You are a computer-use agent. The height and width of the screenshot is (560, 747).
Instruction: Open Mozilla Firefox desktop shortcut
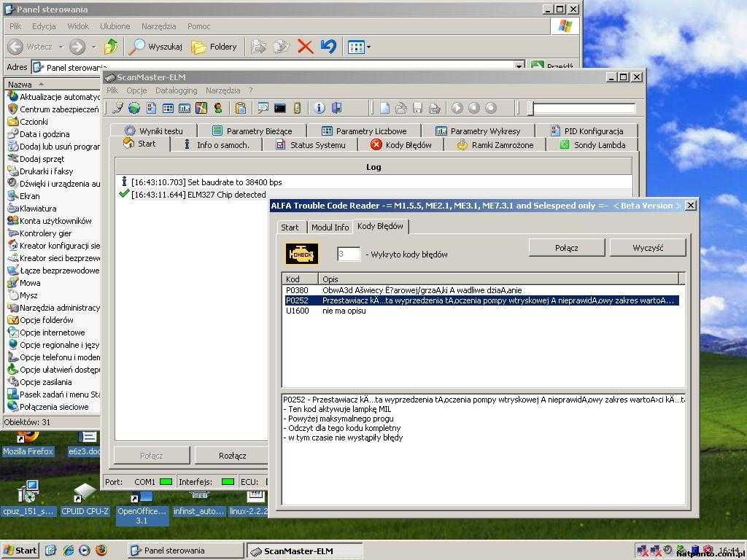pos(28,444)
